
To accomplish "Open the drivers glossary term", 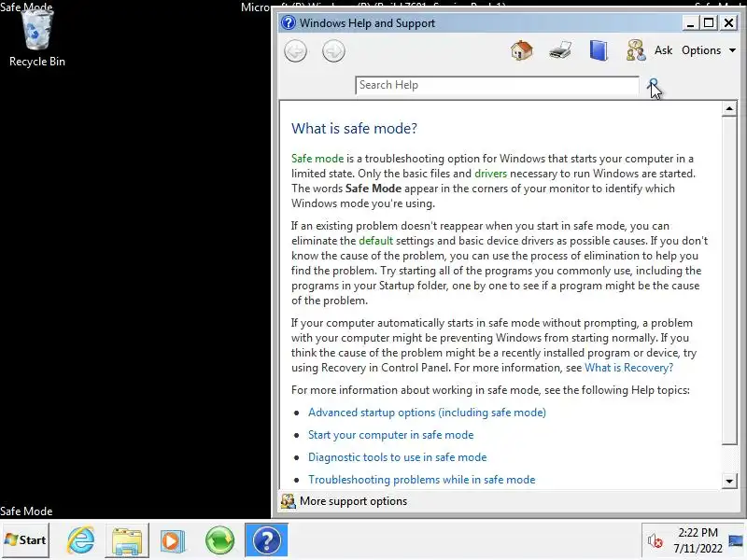I will coord(490,174).
